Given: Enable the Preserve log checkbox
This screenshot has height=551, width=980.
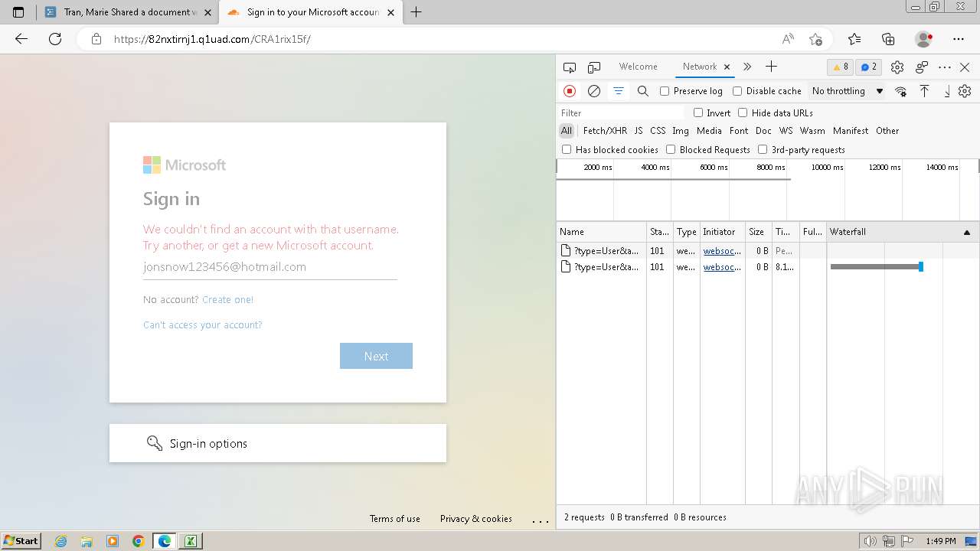Looking at the screenshot, I should point(665,91).
